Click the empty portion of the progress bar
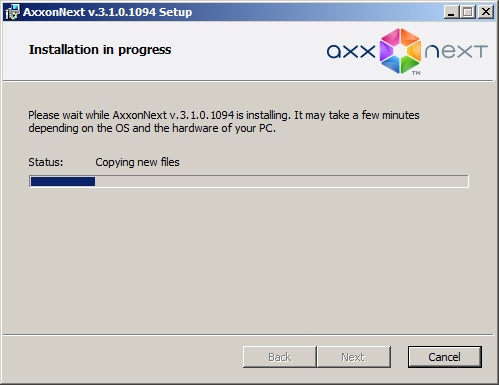Screen dimensions: 499x385 (x=281, y=182)
